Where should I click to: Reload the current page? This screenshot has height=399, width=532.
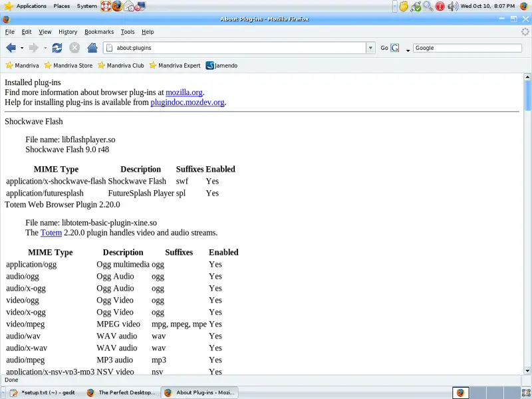pos(57,48)
